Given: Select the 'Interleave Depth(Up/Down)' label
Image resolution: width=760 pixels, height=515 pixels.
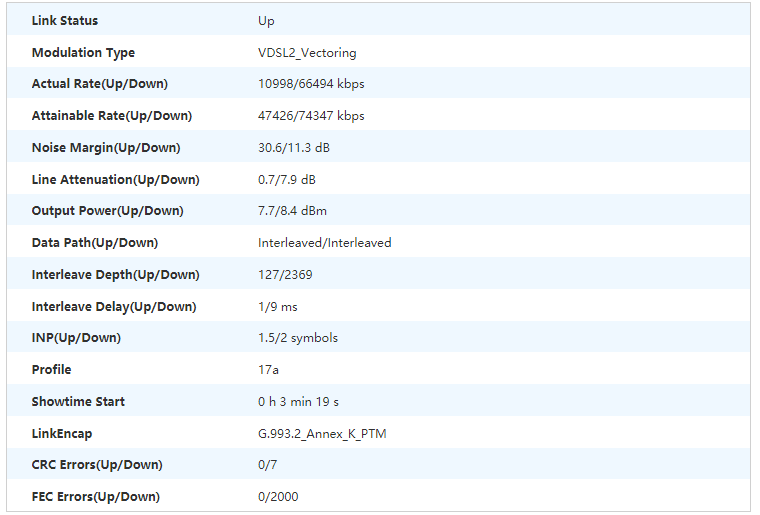Looking at the screenshot, I should (116, 275).
